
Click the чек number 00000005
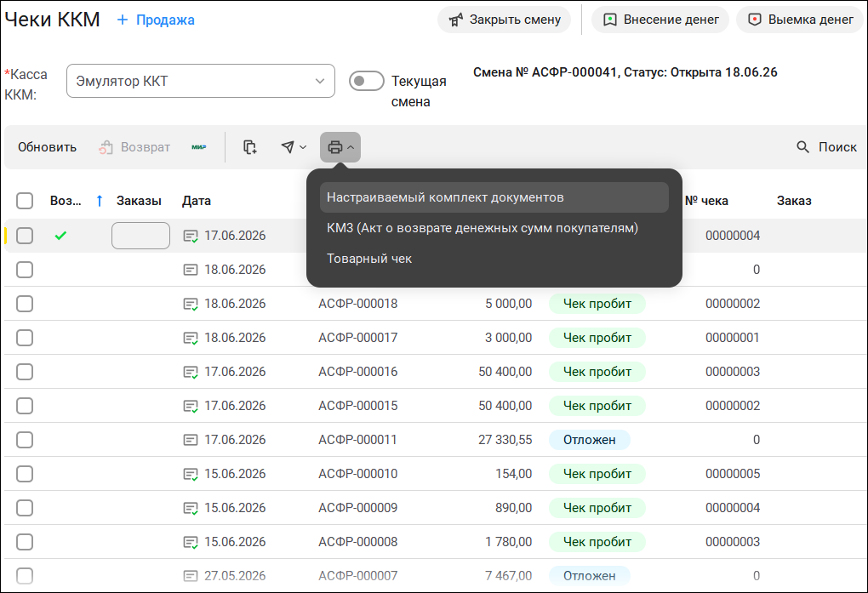point(733,474)
